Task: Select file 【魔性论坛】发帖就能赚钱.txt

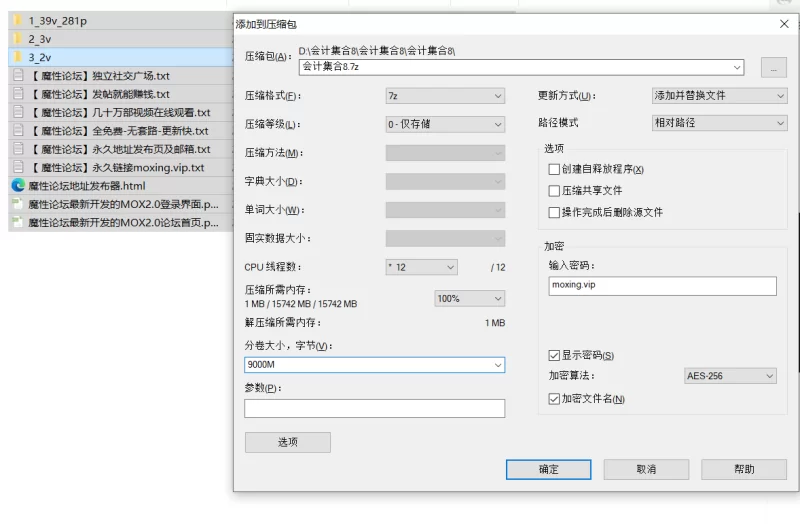Action: pos(100,94)
